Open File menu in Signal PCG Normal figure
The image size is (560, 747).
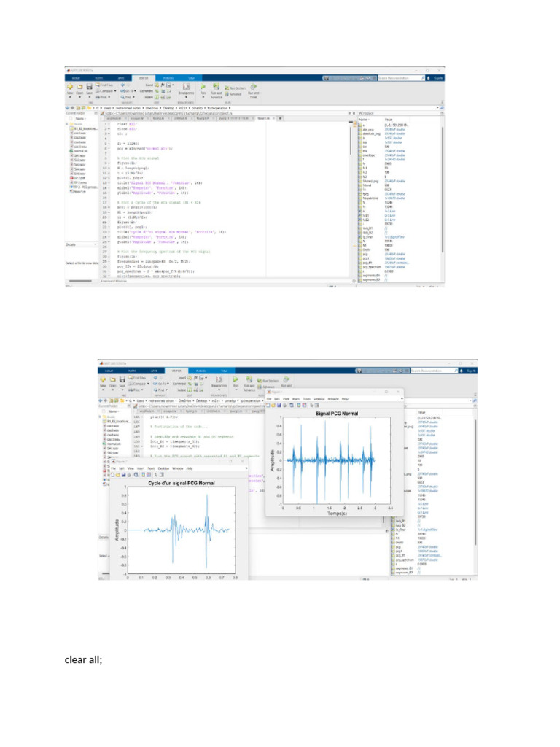[x=269, y=399]
